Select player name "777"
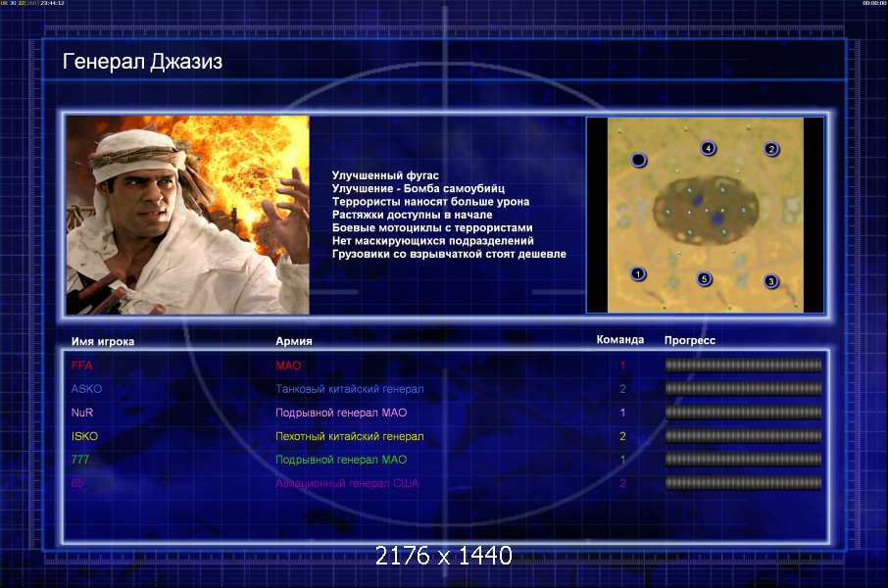The width and height of the screenshot is (888, 588). [80, 460]
